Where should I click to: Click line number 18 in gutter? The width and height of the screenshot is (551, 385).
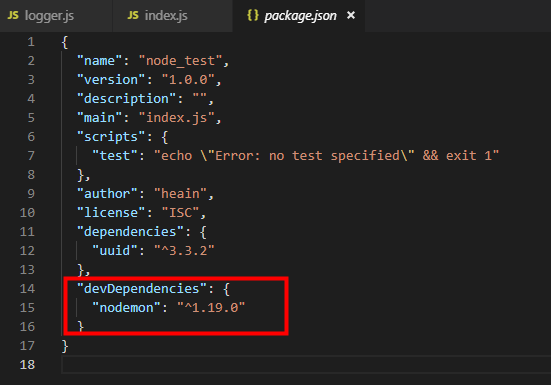pos(27,365)
